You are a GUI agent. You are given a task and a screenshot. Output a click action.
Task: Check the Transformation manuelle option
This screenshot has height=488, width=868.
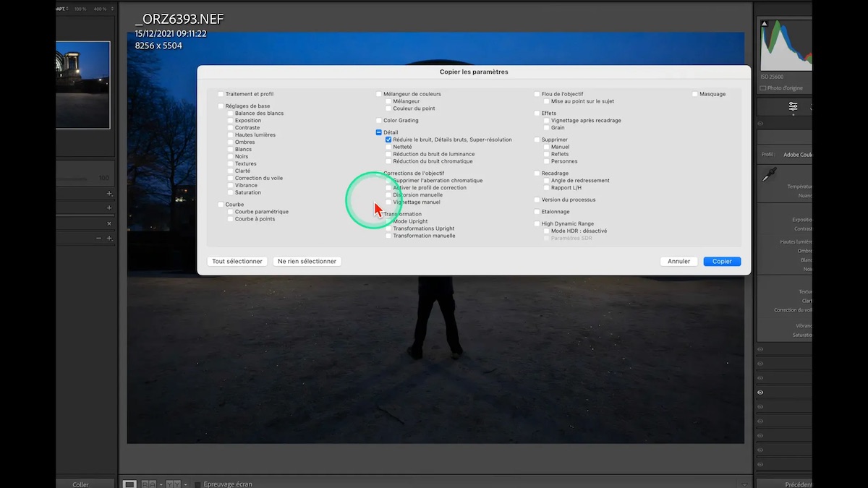(x=388, y=236)
